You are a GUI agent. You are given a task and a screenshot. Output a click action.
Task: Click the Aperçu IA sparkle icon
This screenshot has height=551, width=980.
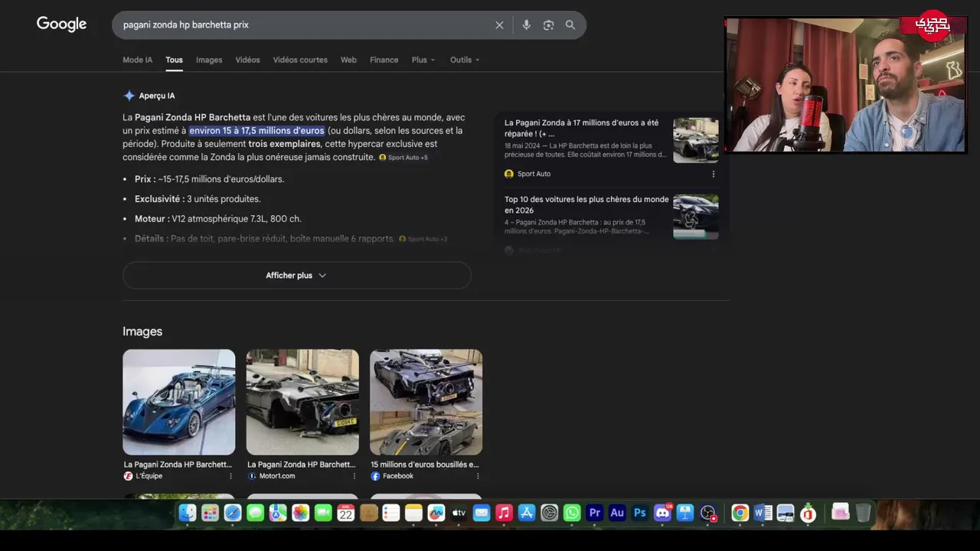pos(129,96)
